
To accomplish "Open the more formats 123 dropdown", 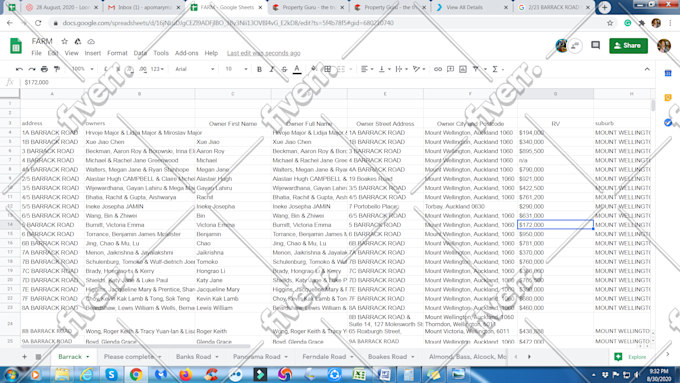I will click(157, 69).
